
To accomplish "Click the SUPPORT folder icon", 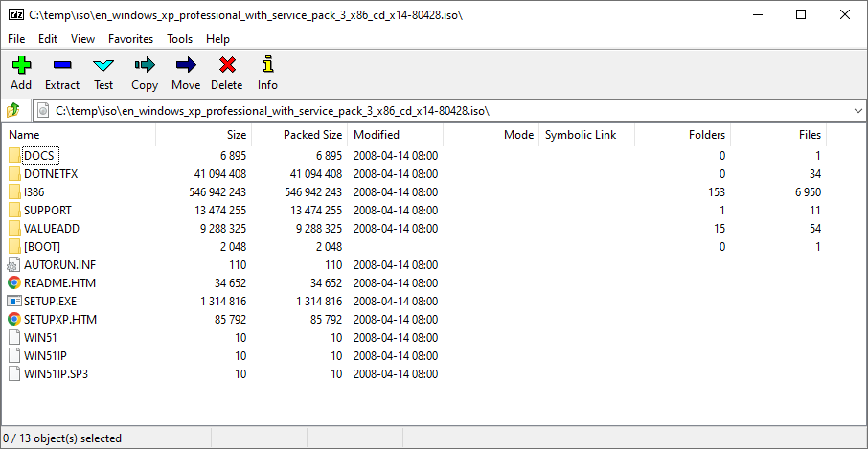I will tap(15, 211).
